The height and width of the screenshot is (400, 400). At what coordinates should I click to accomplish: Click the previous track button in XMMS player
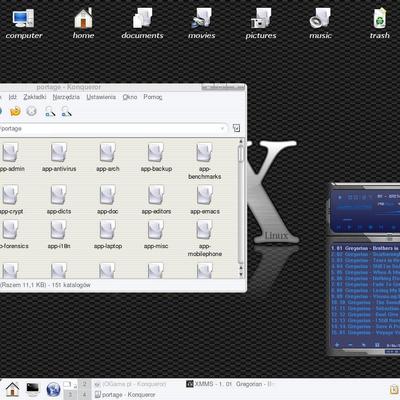[340, 227]
